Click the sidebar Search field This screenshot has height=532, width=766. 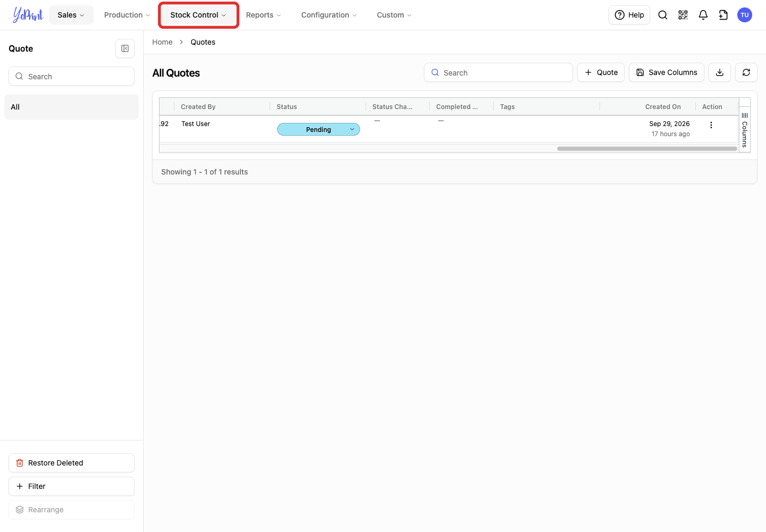[71, 76]
